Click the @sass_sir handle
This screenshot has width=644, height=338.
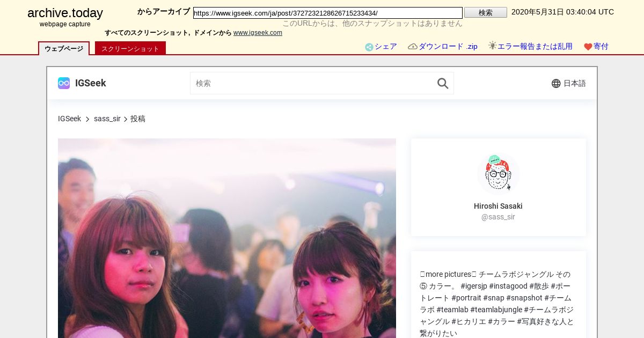coord(498,217)
